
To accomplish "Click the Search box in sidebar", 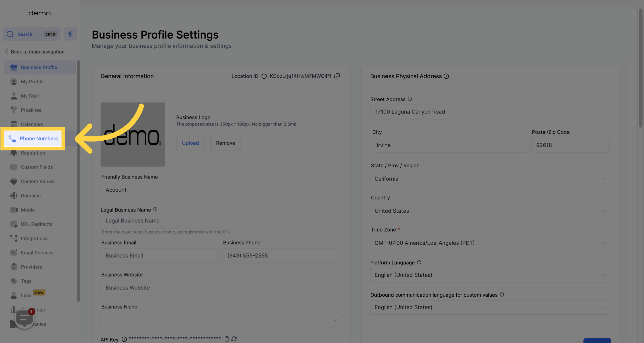I will tap(32, 34).
